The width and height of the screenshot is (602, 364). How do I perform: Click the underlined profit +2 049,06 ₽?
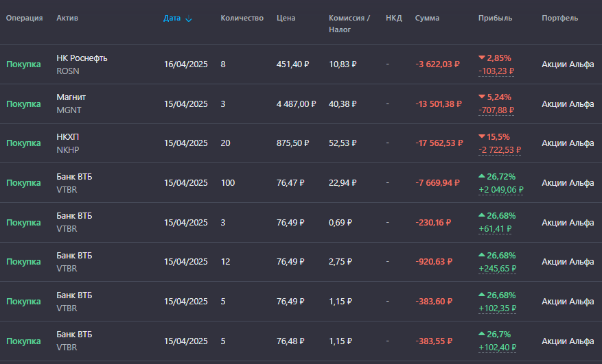(500, 190)
